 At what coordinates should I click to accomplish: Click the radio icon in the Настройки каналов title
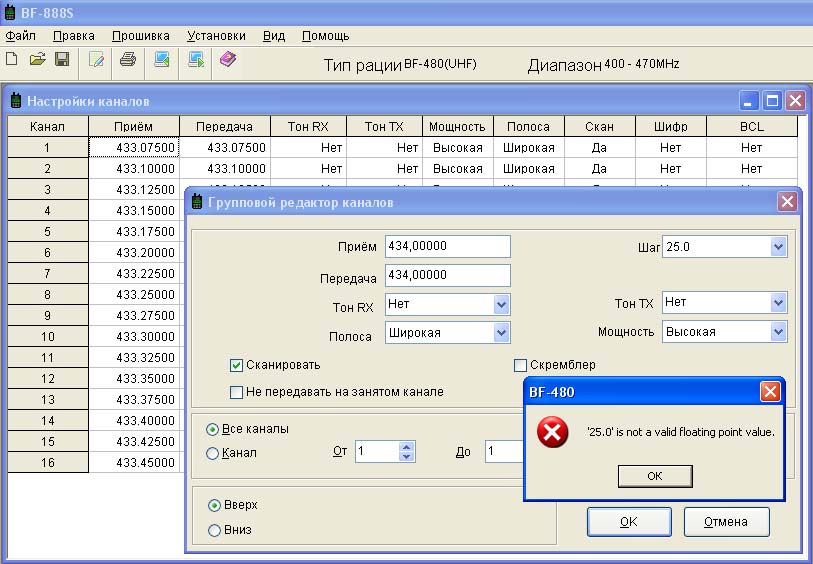(x=16, y=101)
